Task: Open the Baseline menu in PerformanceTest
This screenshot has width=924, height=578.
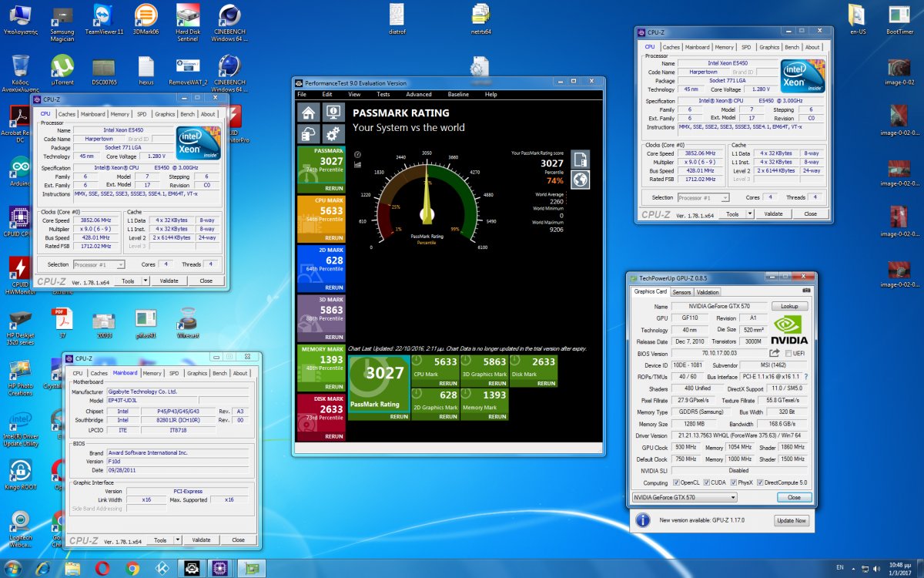Action: point(458,94)
